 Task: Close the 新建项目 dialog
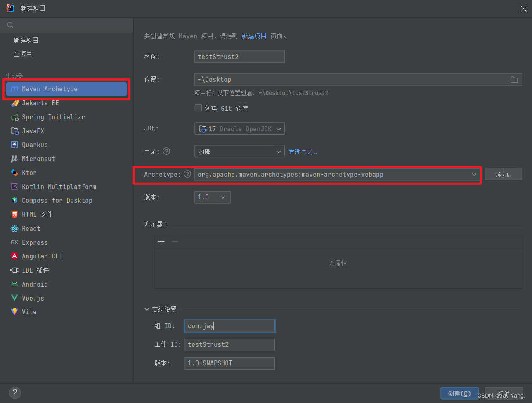click(523, 9)
